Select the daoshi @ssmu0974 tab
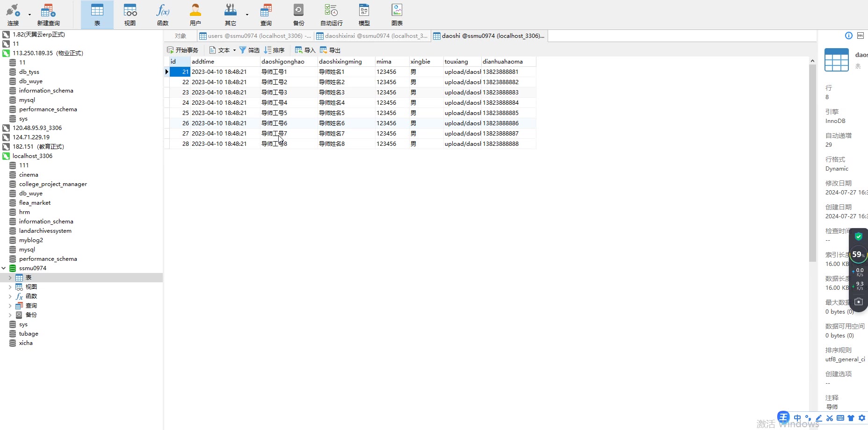 click(489, 36)
